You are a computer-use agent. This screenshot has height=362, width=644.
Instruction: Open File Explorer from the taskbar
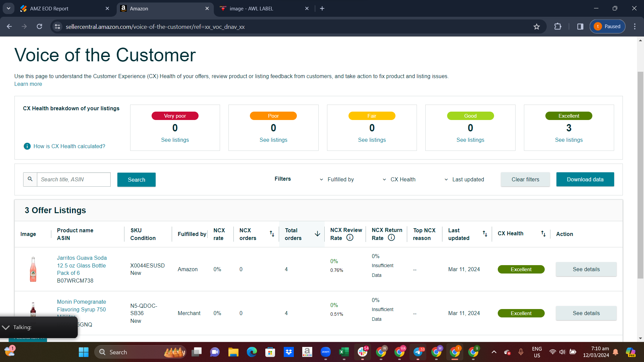233,352
